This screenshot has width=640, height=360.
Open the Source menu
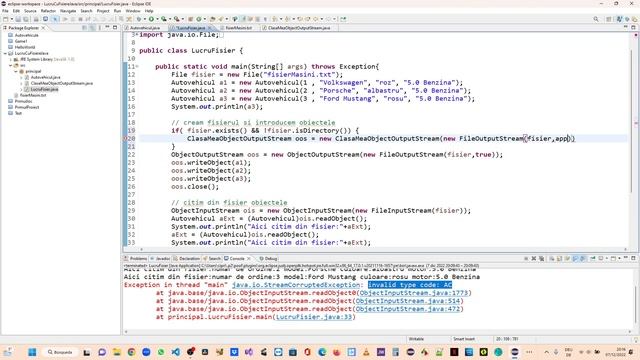(30, 11)
